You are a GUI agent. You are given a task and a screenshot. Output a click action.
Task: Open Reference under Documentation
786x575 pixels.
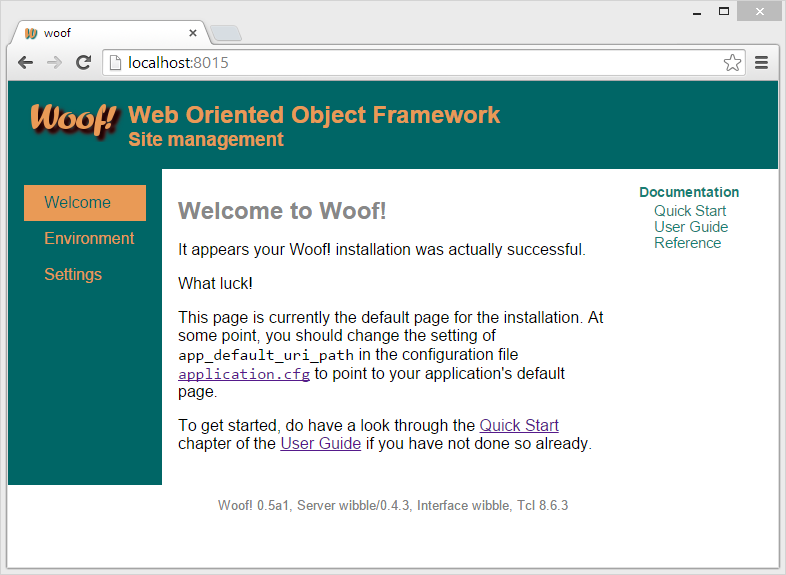(687, 243)
